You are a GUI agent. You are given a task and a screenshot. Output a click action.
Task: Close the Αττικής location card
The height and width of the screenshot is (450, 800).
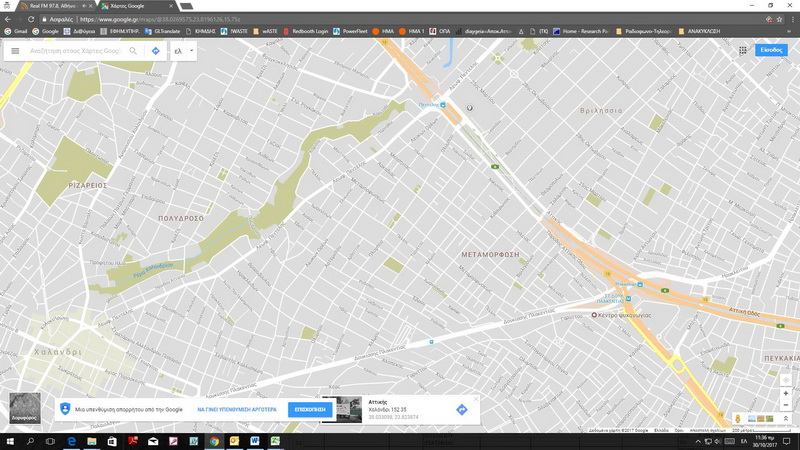point(476,399)
